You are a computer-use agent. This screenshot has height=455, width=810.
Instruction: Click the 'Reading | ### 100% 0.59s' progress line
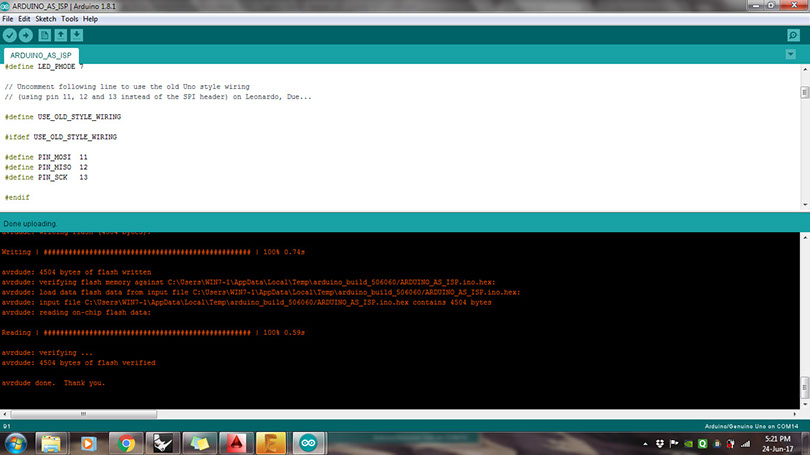pyautogui.click(x=153, y=333)
